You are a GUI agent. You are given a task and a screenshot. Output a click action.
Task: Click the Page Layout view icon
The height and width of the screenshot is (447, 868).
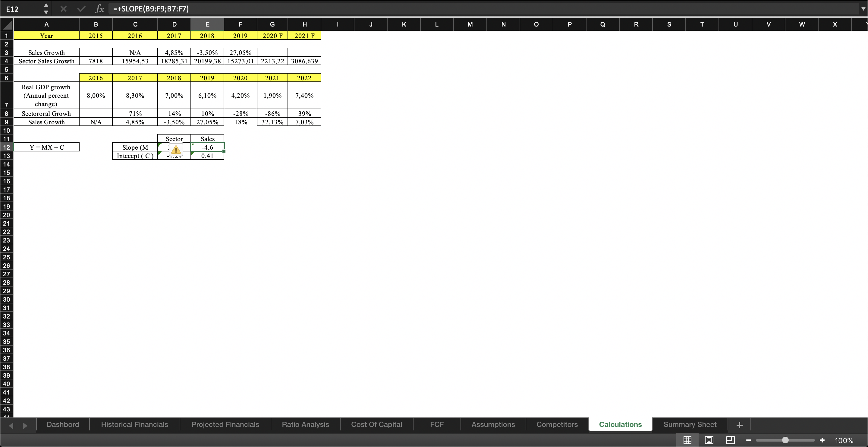click(x=709, y=440)
